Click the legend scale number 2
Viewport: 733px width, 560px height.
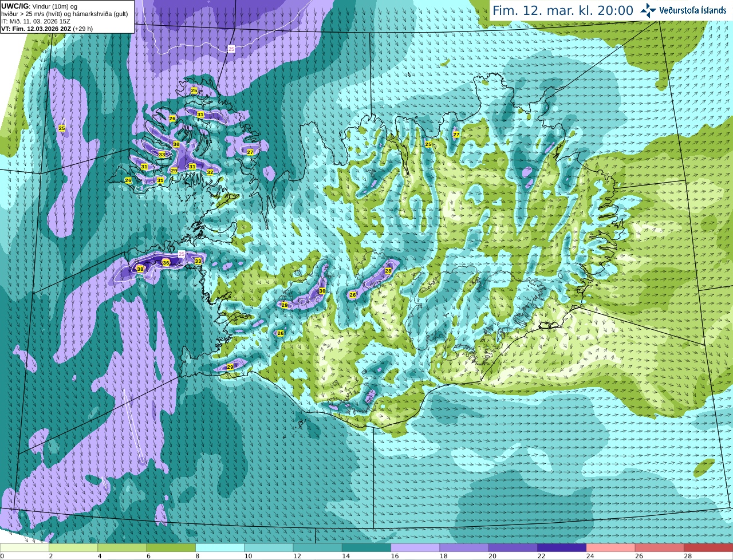tap(50, 556)
